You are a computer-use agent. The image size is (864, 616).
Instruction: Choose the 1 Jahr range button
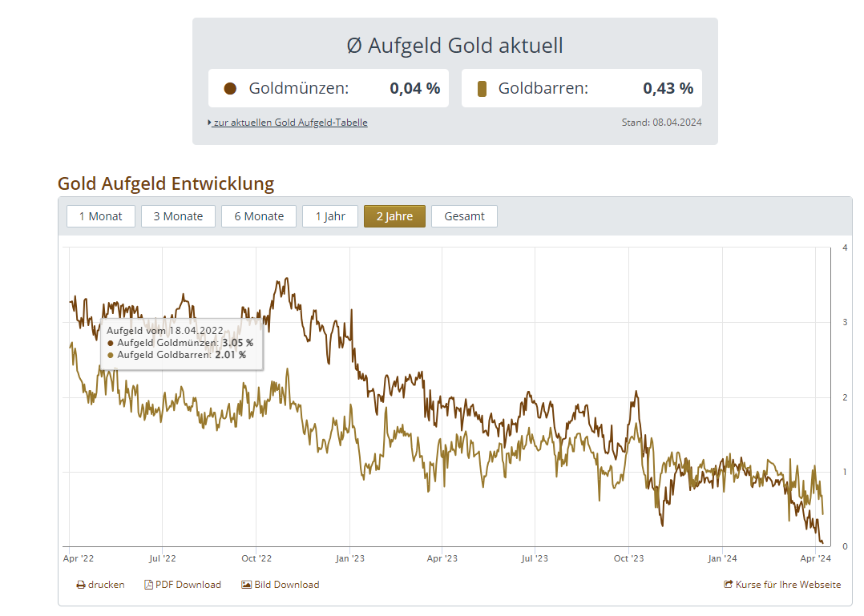click(330, 216)
